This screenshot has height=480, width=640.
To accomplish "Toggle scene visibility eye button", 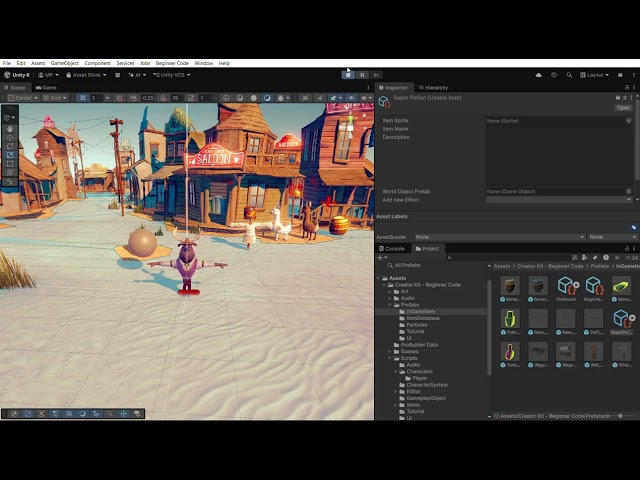I will (x=351, y=98).
